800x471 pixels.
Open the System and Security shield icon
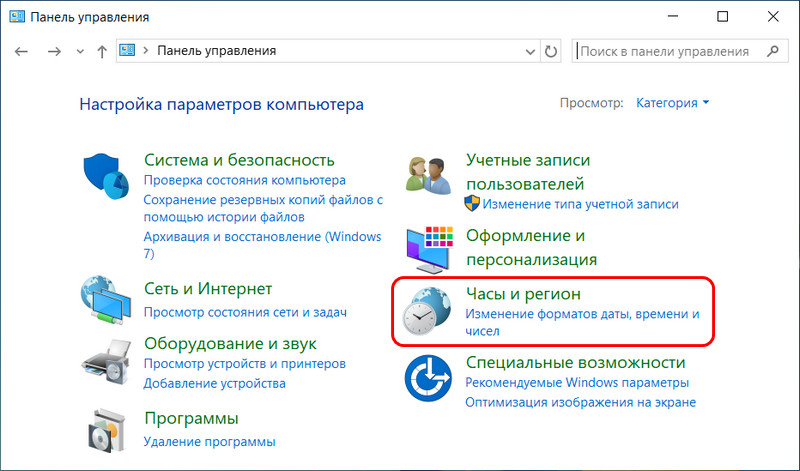pyautogui.click(x=106, y=177)
